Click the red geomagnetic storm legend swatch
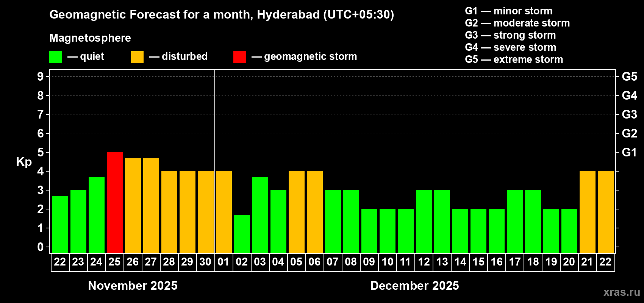 [239, 57]
